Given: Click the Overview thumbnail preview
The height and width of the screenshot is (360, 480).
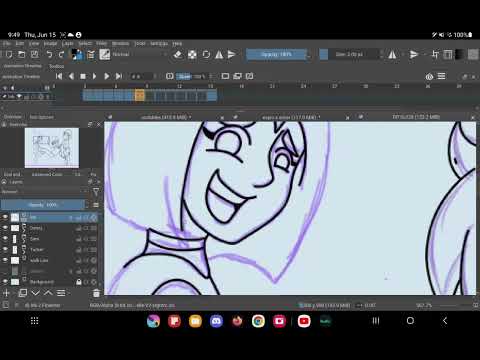Looking at the screenshot, I should point(52,148).
